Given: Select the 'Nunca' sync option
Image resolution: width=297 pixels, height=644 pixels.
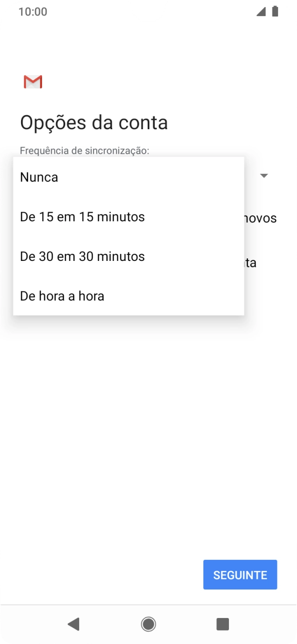Looking at the screenshot, I should (39, 177).
